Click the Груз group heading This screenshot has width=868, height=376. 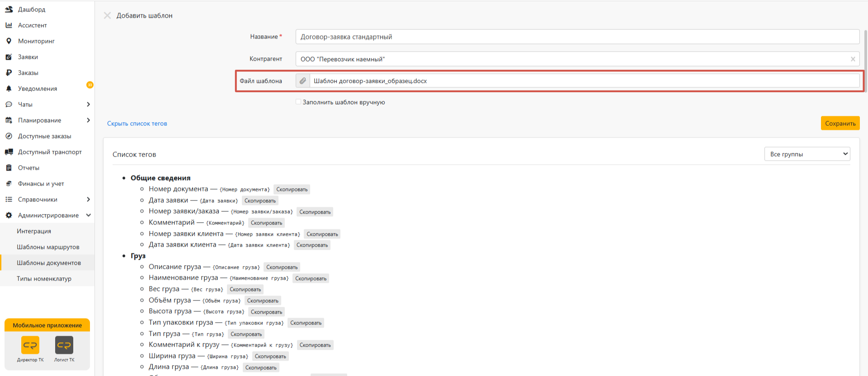tap(138, 256)
